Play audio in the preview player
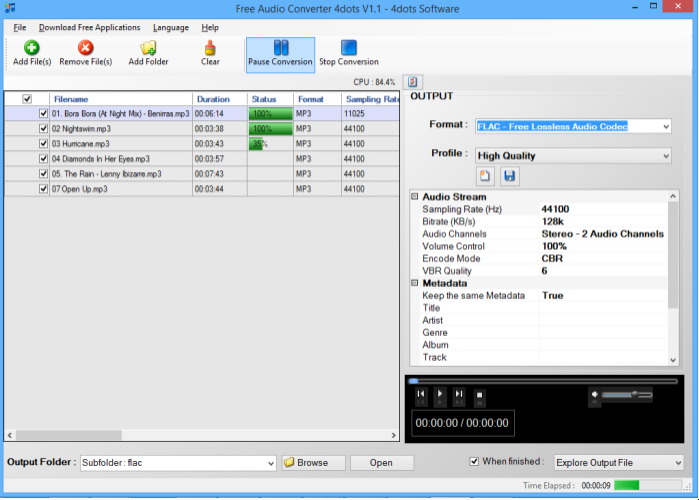 coord(440,394)
